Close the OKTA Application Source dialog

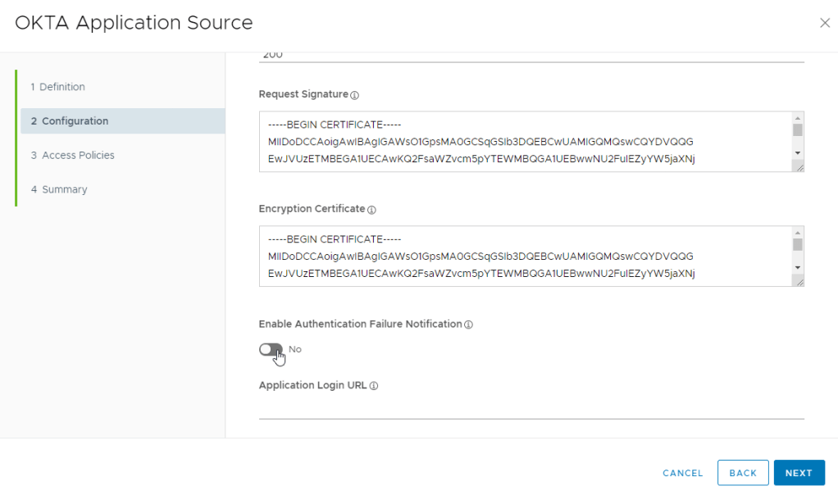(x=825, y=23)
